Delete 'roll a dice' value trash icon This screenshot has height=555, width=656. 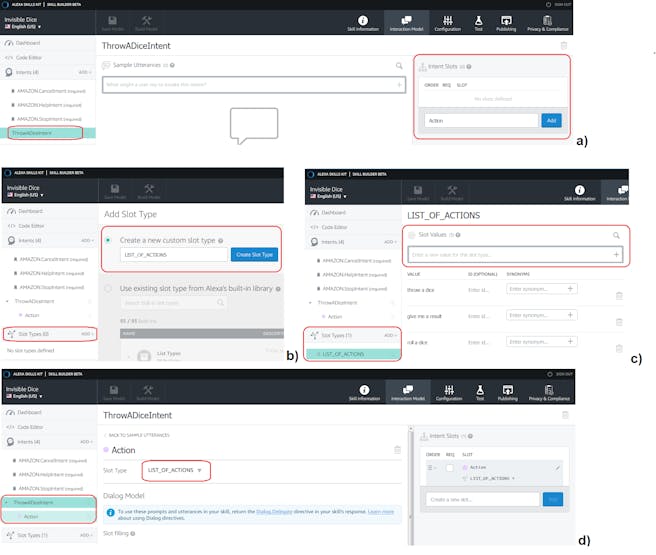(620, 349)
